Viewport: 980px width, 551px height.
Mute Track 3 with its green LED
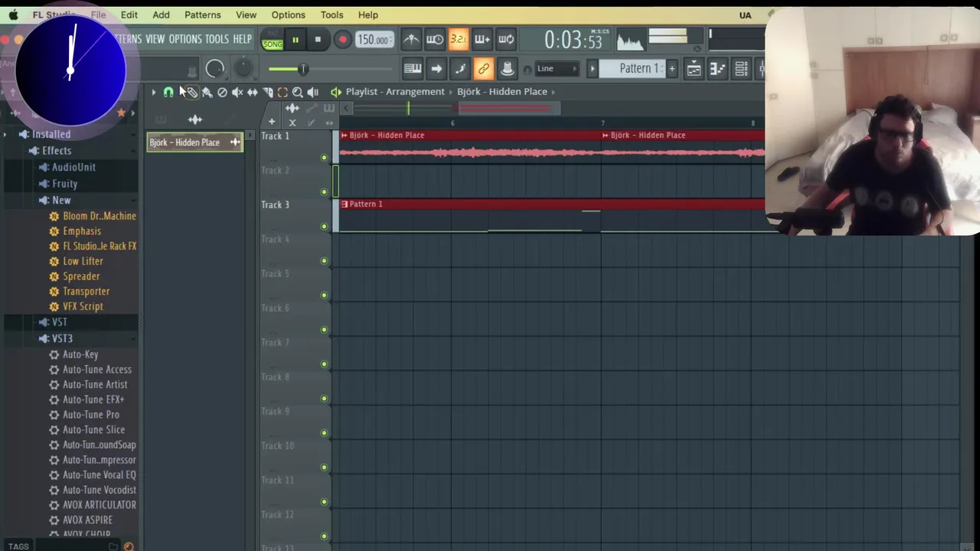tap(324, 227)
